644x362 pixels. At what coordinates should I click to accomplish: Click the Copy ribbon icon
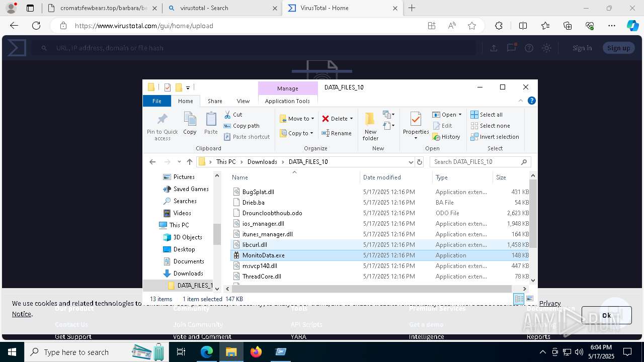tap(190, 119)
